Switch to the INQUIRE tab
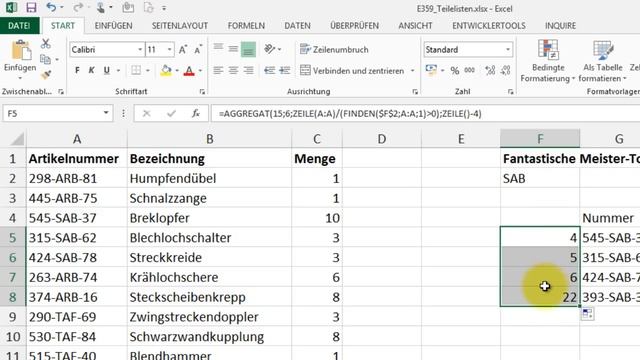 560,25
